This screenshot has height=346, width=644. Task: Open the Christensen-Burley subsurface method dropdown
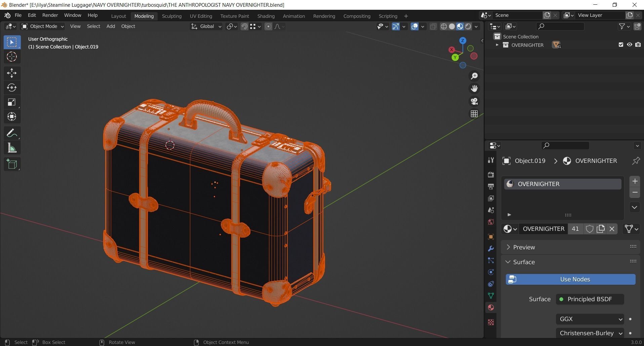point(590,333)
